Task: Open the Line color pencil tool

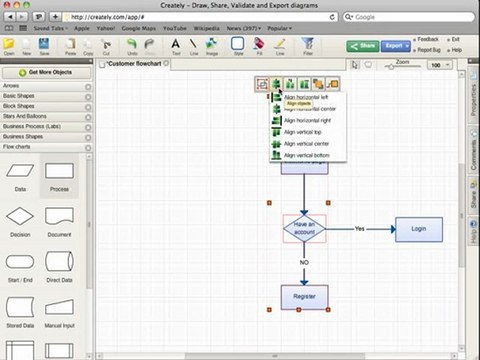Action: [280, 46]
